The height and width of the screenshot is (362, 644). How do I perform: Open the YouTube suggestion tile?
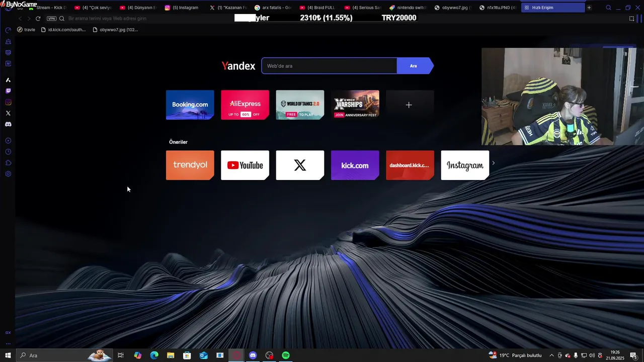pos(245,165)
